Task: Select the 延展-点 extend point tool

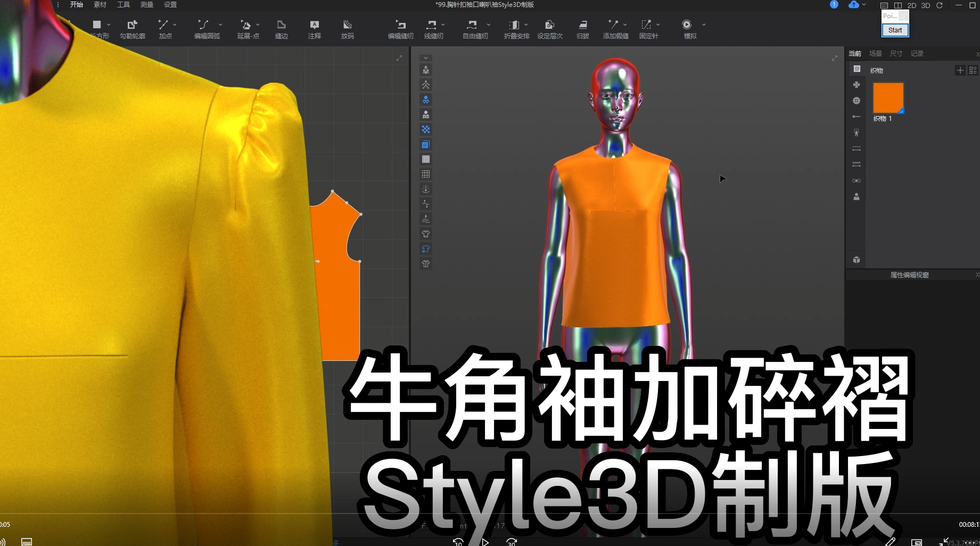Action: click(x=248, y=29)
